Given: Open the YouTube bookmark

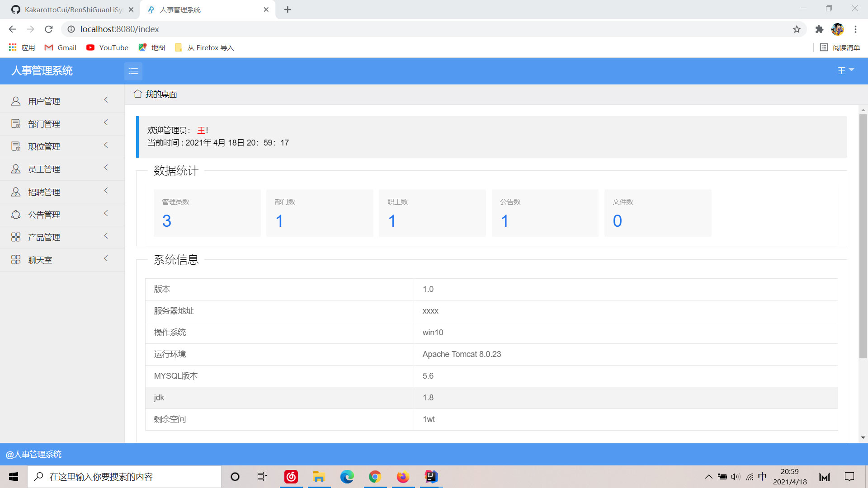Looking at the screenshot, I should (107, 47).
